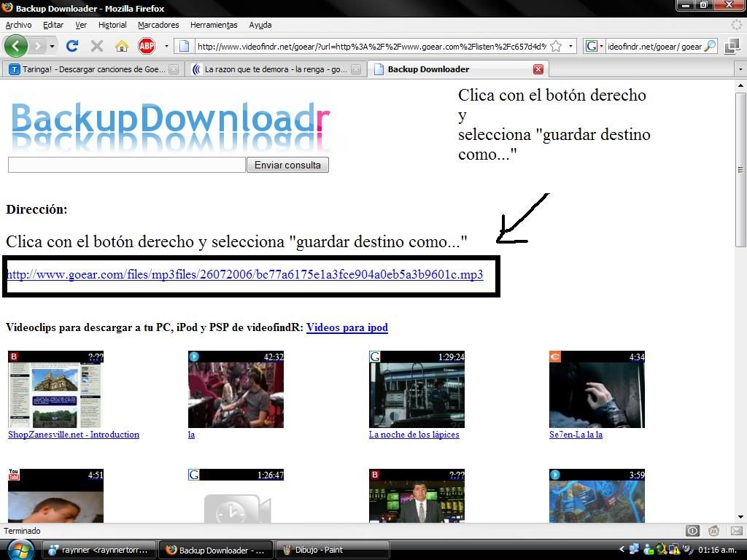Viewport: 747px width, 560px height.
Task: Open the search engine selector dropdown
Action: (x=595, y=46)
